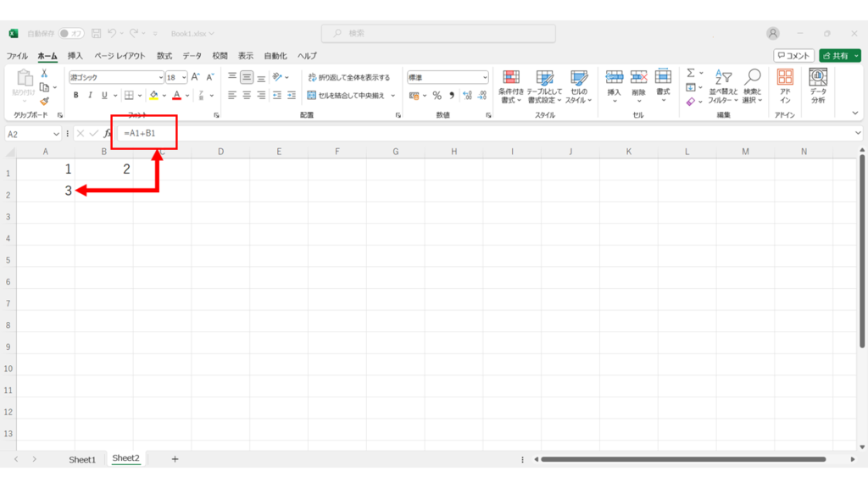868x488 pixels.
Task: Add a new sheet with plus button
Action: (x=175, y=458)
